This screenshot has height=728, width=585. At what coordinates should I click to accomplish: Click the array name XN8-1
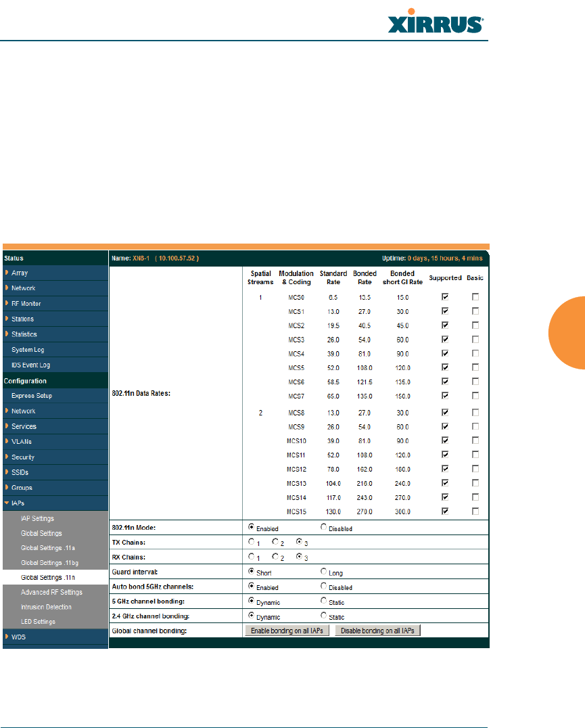coord(141,258)
